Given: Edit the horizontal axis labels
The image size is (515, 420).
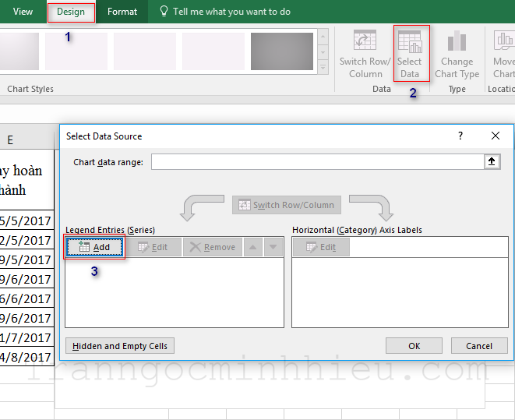Looking at the screenshot, I should (320, 247).
